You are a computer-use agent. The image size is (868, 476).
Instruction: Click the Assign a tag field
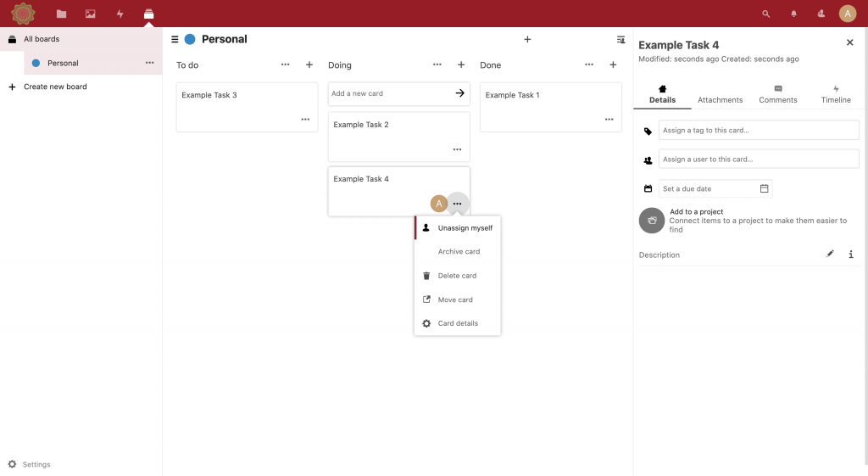coord(759,130)
